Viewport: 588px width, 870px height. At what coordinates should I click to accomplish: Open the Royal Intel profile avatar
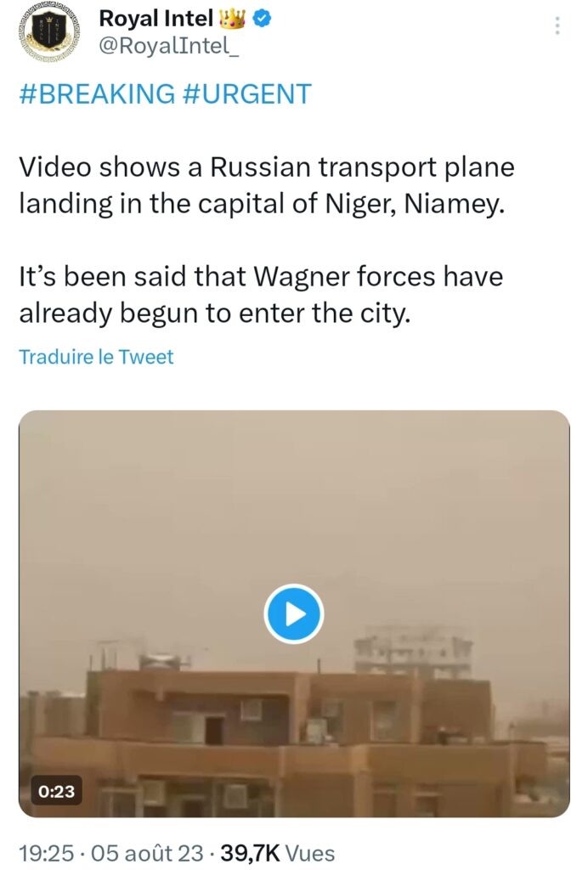point(48,31)
